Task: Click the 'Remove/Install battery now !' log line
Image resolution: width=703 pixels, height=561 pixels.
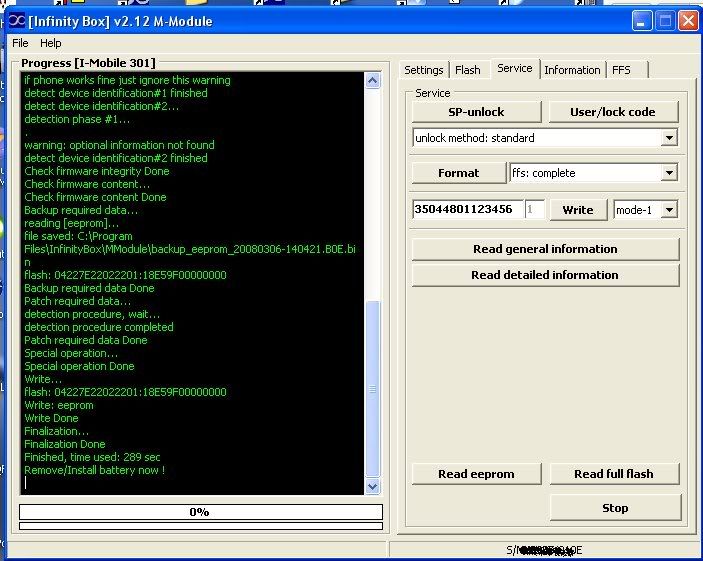Action: coord(95,470)
